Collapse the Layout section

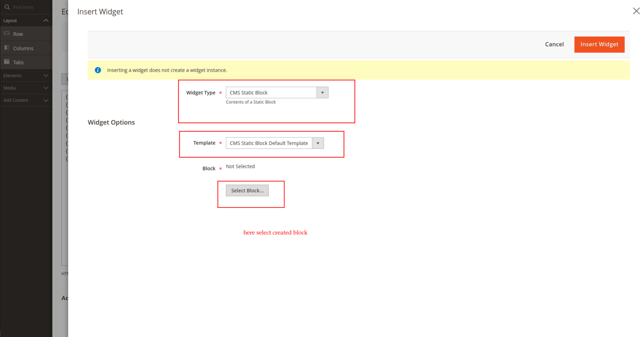(46, 21)
